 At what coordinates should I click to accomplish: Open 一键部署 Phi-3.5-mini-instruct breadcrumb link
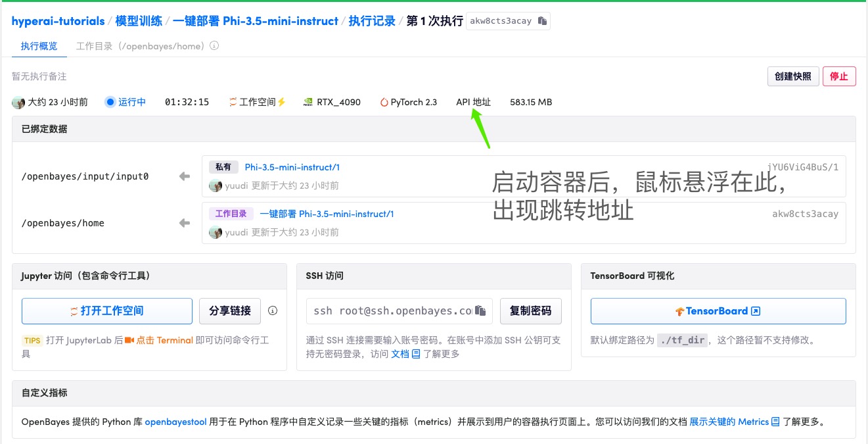[256, 21]
